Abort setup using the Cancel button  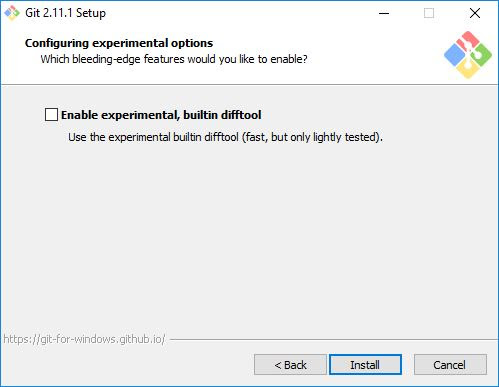point(450,365)
